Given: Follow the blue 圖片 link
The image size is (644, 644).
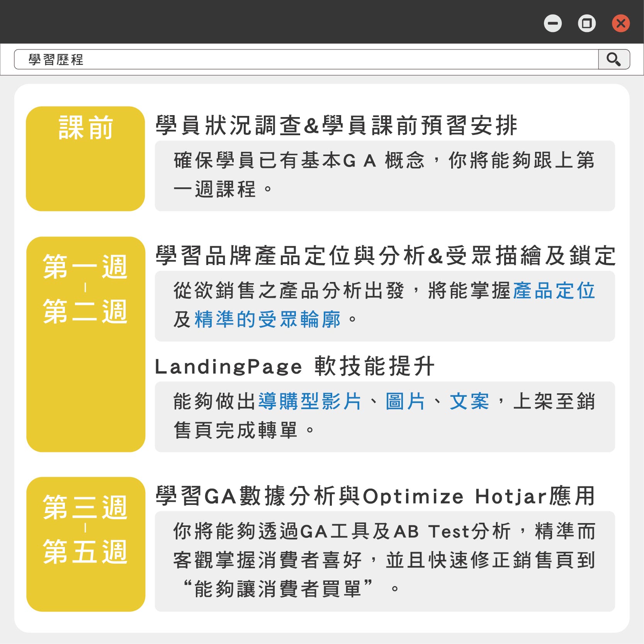Looking at the screenshot, I should pos(405,401).
